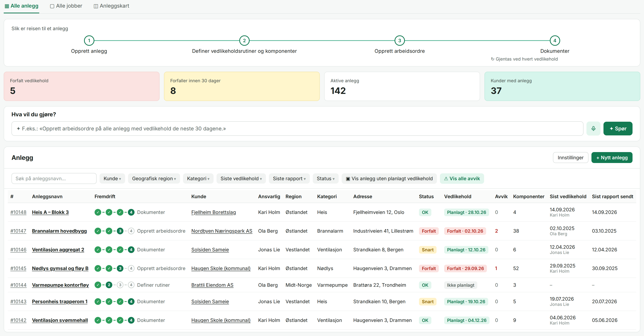The height and width of the screenshot is (336, 644).
Task: Click Forfalt · 02.10.26 maintenance badge
Action: click(x=465, y=231)
